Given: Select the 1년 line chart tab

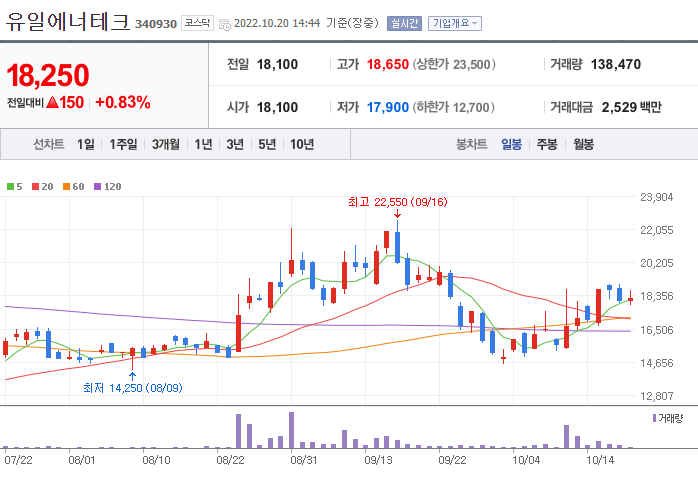Looking at the screenshot, I should tap(203, 144).
